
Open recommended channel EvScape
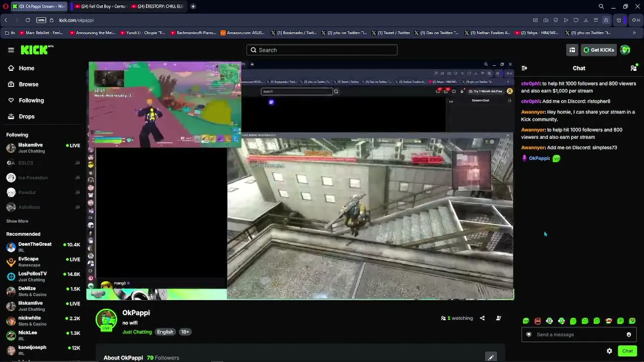(x=44, y=261)
